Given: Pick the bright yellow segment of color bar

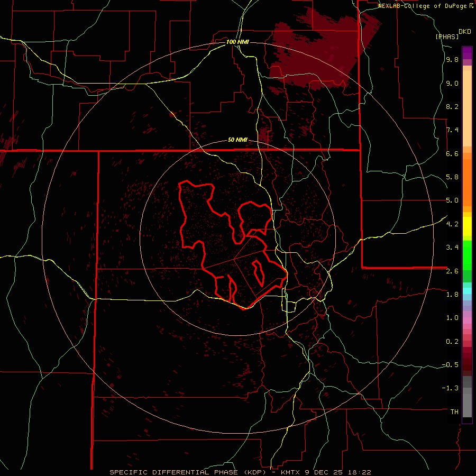Looking at the screenshot, I should pos(467,226).
